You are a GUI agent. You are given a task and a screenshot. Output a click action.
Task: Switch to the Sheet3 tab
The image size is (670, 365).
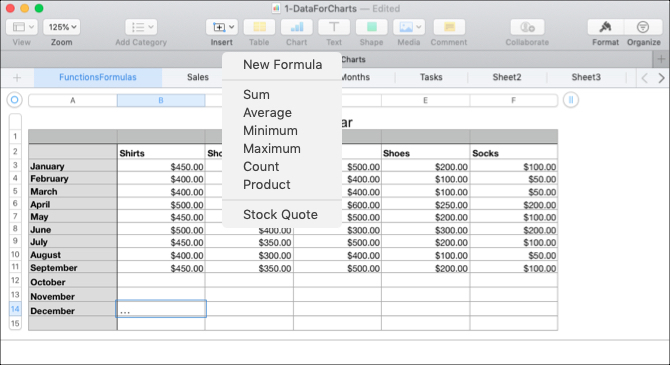586,77
